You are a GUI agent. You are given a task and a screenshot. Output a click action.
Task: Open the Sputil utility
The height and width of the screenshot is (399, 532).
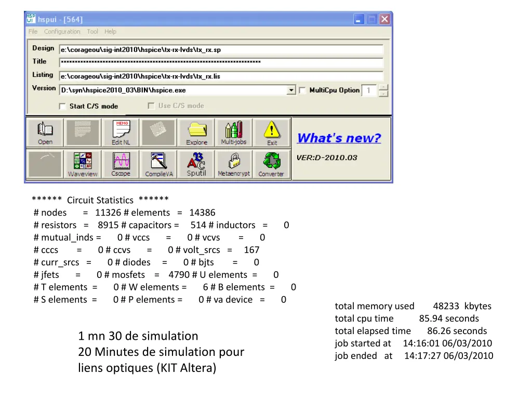pos(196,164)
